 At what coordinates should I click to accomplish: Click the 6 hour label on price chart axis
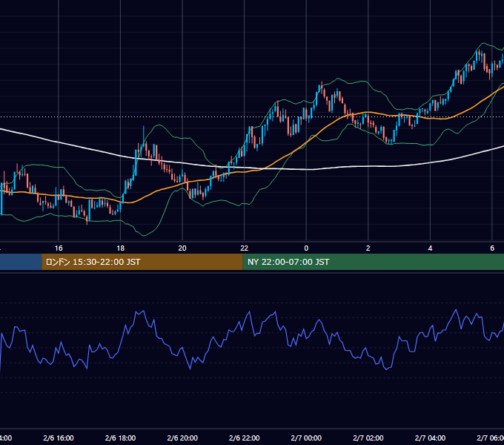(492, 248)
